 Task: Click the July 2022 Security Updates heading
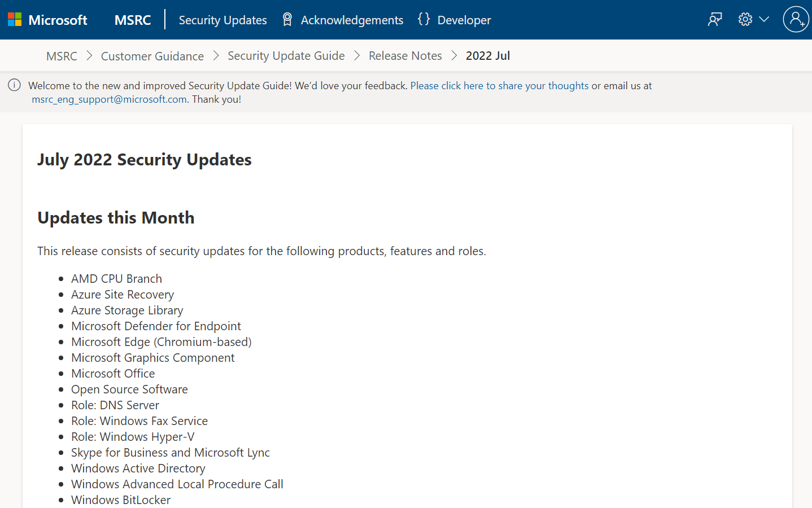(x=145, y=160)
